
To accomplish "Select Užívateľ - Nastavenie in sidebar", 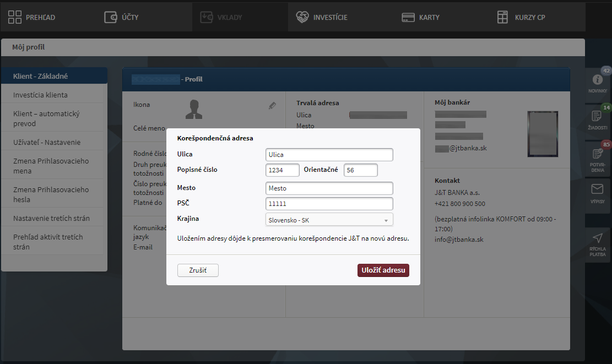I will (x=47, y=143).
